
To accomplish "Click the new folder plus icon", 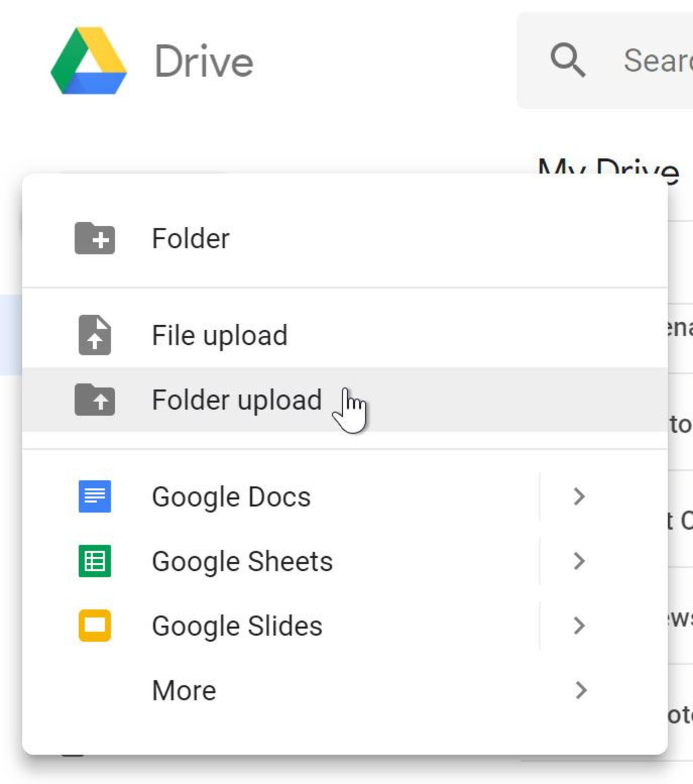I will [x=95, y=238].
